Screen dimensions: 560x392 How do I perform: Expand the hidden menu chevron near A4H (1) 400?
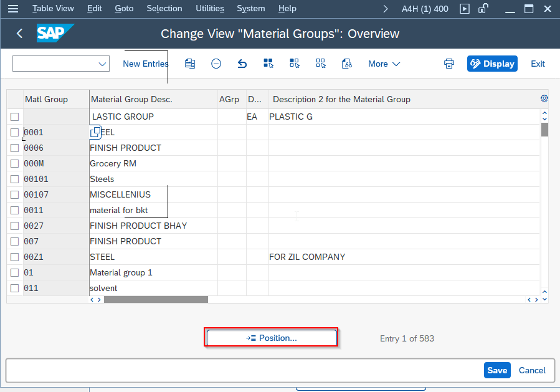(x=385, y=9)
